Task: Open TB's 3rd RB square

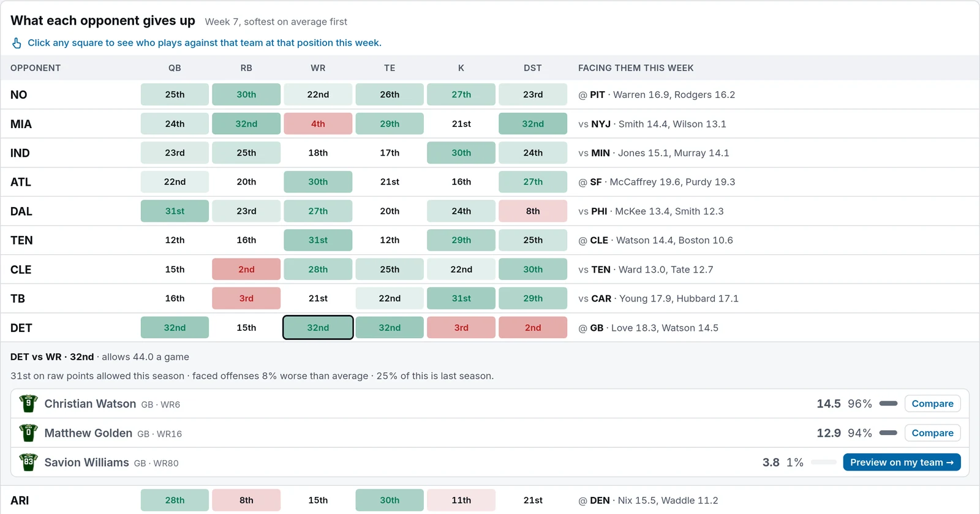Action: pyautogui.click(x=246, y=298)
